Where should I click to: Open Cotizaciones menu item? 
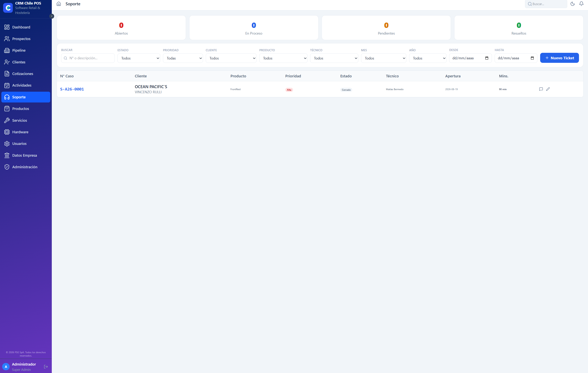click(26, 74)
